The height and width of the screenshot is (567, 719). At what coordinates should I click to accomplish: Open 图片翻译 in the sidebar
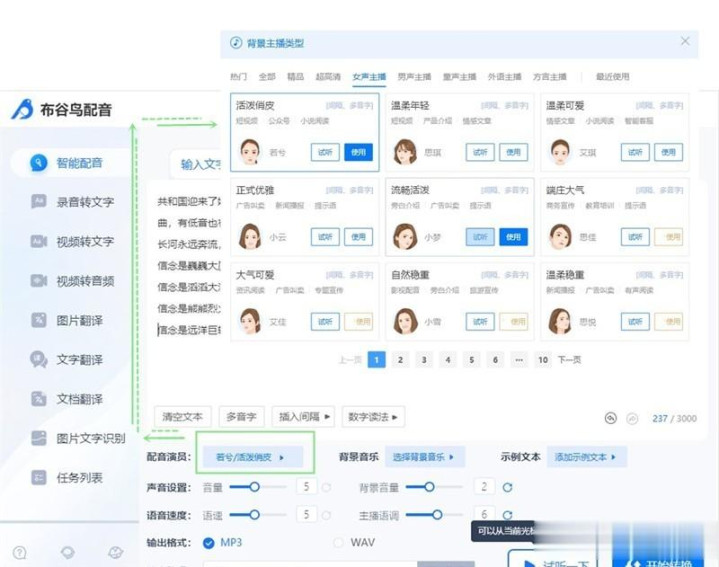pyautogui.click(x=67, y=320)
